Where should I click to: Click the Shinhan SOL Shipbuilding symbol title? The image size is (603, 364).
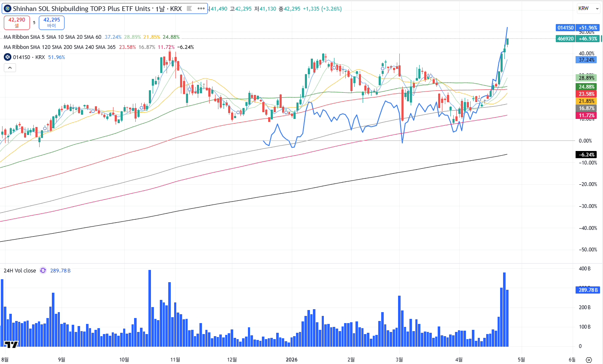[x=81, y=9]
